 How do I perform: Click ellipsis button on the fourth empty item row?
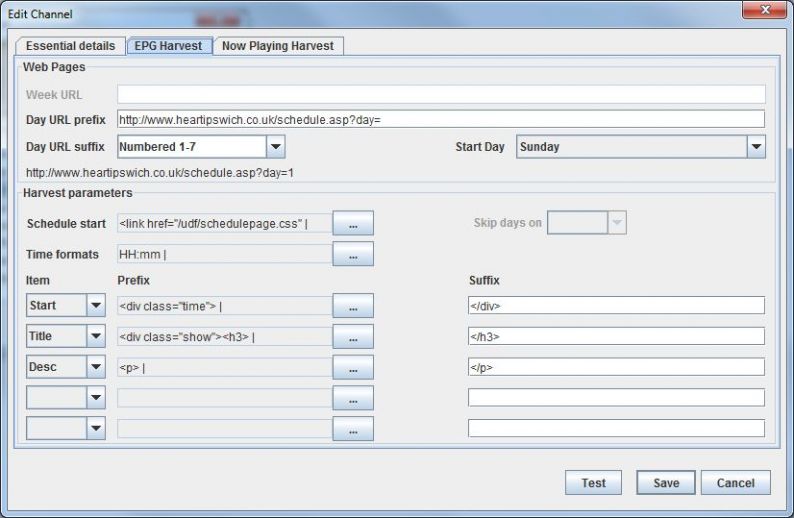click(353, 399)
